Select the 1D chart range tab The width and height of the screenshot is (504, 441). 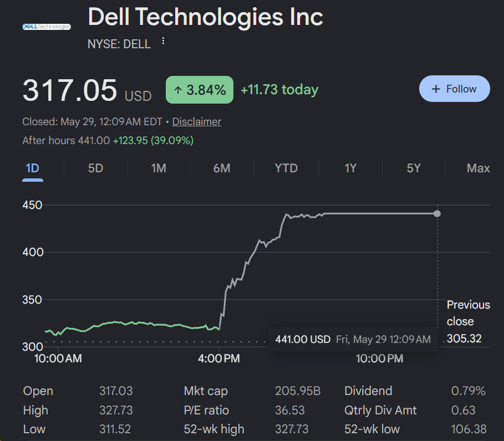point(33,168)
